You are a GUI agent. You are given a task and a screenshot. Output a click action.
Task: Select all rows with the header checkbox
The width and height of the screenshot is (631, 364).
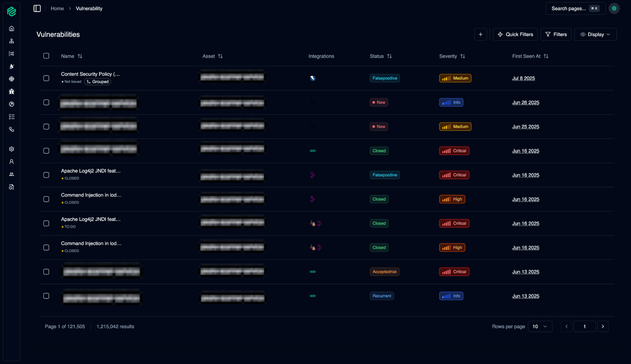coord(46,56)
